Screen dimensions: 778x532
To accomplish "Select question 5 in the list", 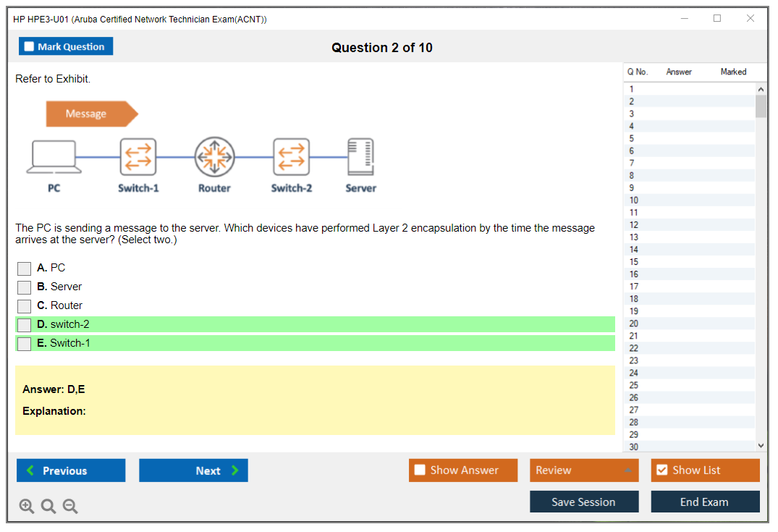I will (632, 139).
